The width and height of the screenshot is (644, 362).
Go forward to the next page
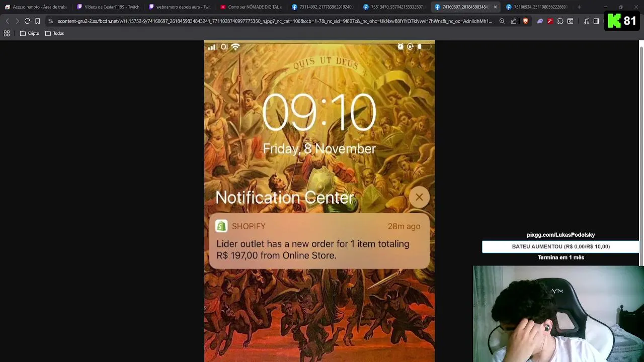[17, 21]
